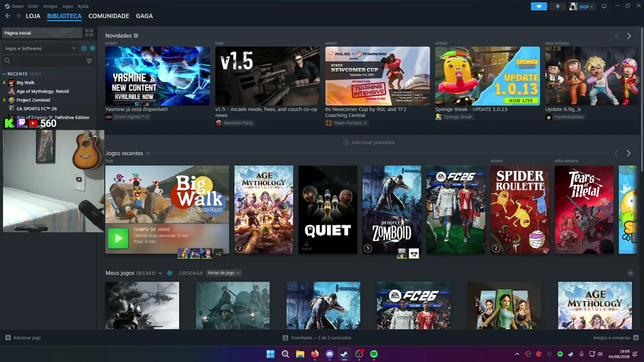
Task: Switch library to grid collections view
Action: point(89,33)
